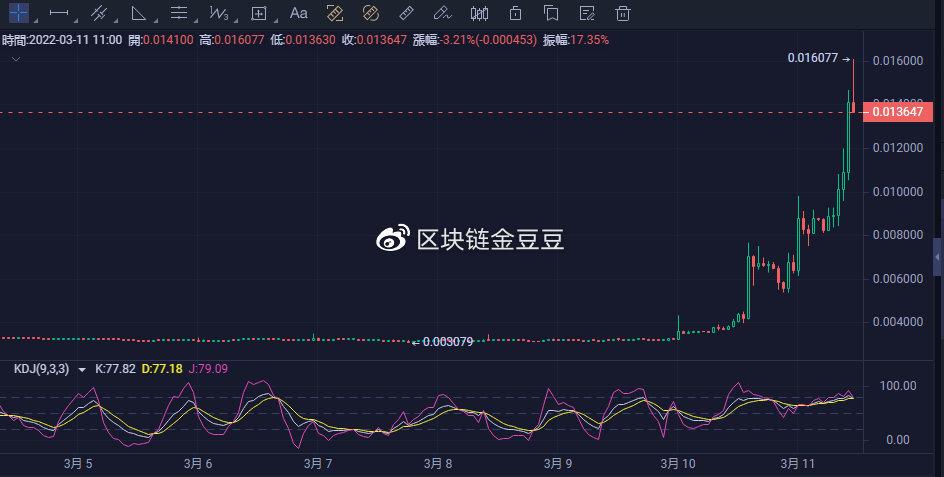Screen dimensions: 944x477
Task: Select the crosshair cursor tool
Action: click(19, 14)
